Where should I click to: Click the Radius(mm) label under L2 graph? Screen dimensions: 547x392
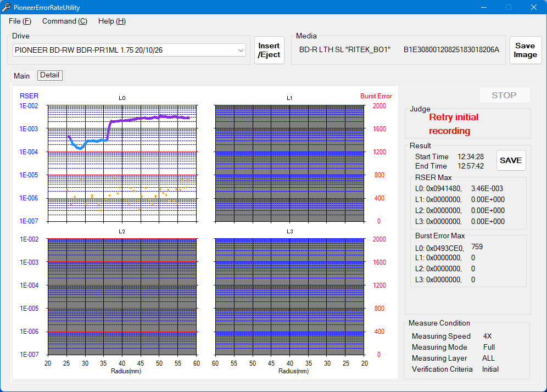126,371
